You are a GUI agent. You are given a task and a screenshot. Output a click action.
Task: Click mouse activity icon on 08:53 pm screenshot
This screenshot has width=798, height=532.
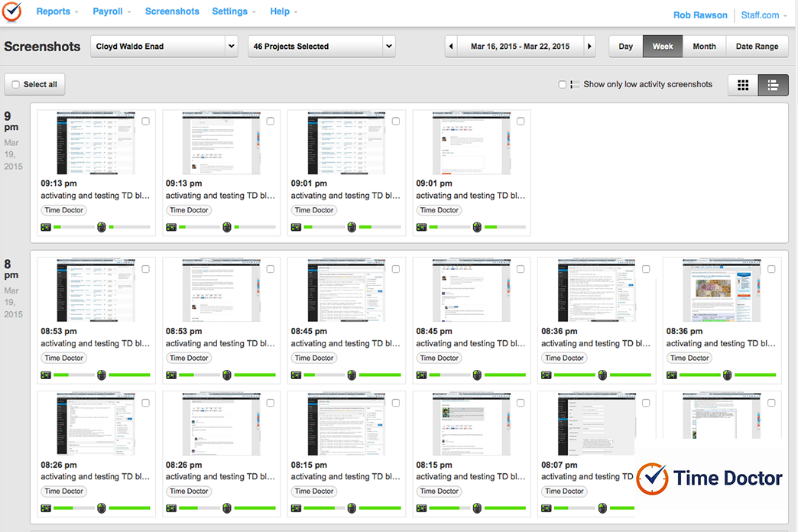click(x=101, y=375)
